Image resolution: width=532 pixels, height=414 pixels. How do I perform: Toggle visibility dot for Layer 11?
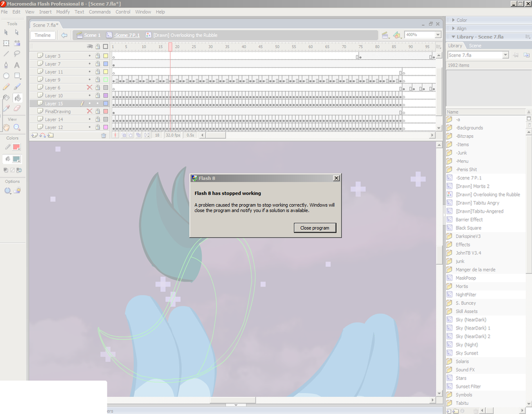tap(89, 72)
